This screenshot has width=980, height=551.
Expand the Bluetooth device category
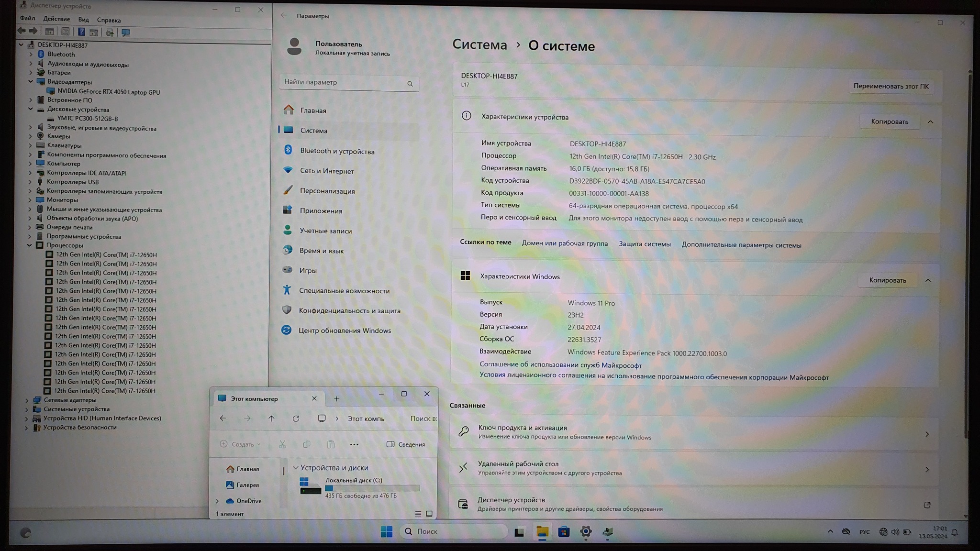click(x=31, y=55)
